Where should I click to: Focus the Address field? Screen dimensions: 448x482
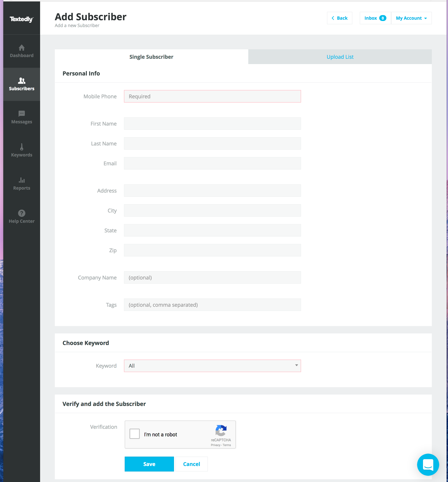tap(212, 191)
